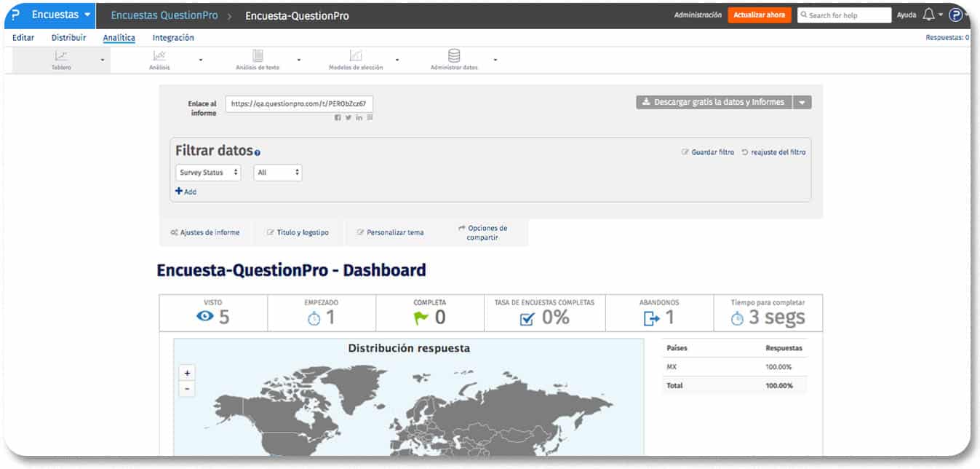The image size is (980, 469).
Task: Click the completion rate checkbox icon
Action: [527, 318]
